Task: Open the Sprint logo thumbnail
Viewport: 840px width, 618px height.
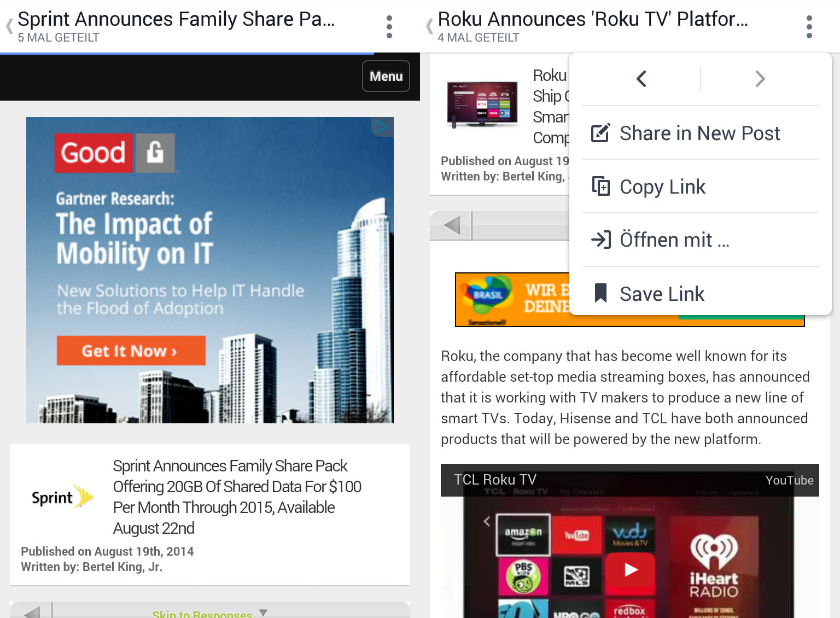Action: [x=62, y=497]
